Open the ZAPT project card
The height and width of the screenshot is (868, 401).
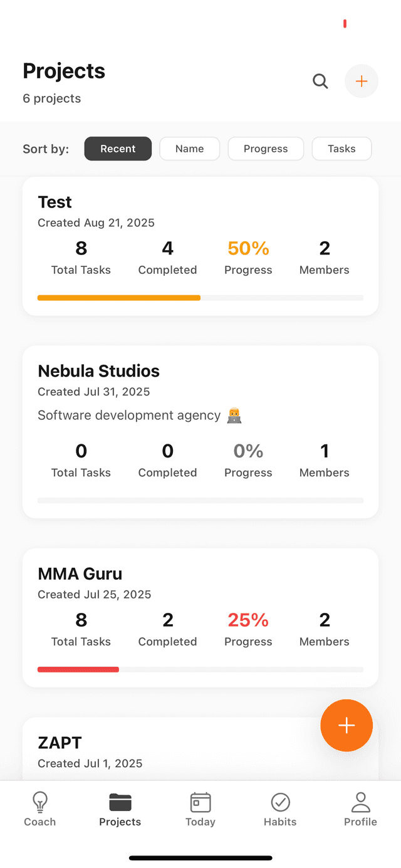click(60, 743)
